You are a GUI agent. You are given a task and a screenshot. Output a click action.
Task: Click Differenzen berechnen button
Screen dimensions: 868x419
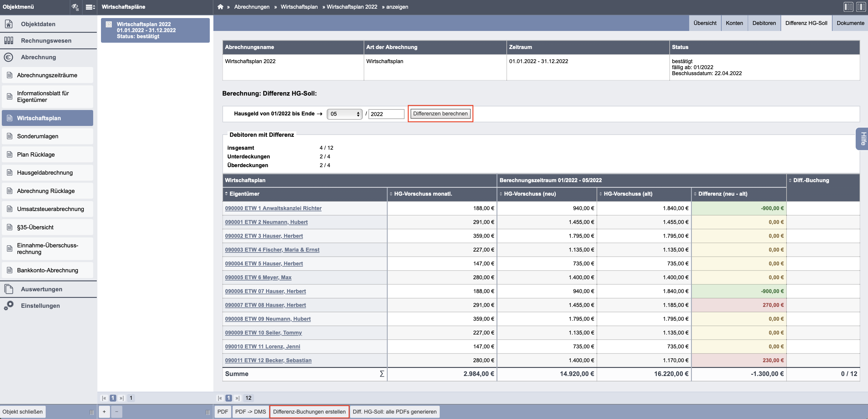pos(440,114)
